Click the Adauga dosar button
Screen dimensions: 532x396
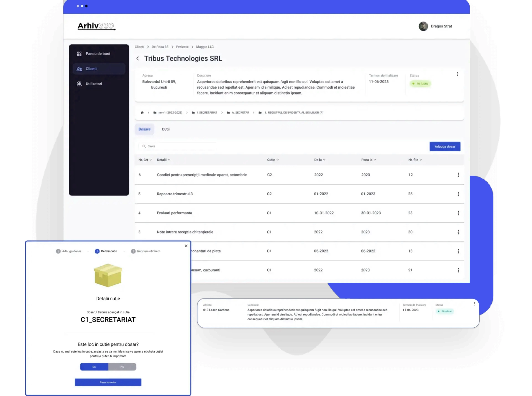[445, 146]
